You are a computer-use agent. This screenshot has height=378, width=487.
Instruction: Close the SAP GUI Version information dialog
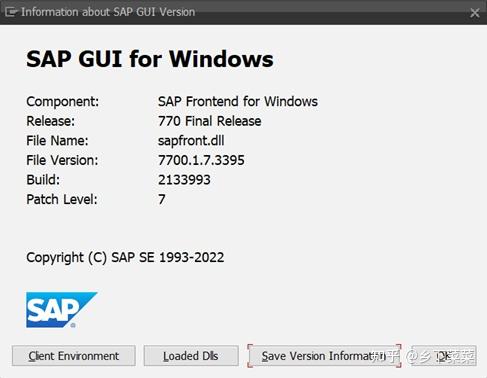click(475, 13)
